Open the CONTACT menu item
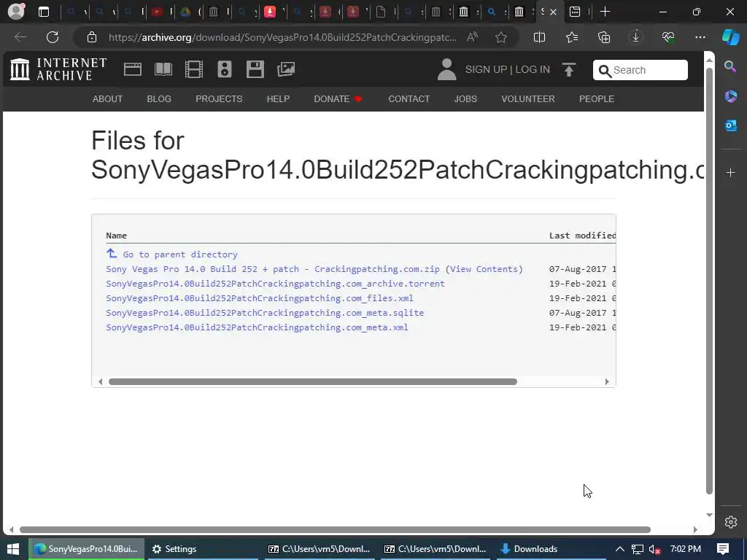This screenshot has height=560, width=747. [x=409, y=99]
